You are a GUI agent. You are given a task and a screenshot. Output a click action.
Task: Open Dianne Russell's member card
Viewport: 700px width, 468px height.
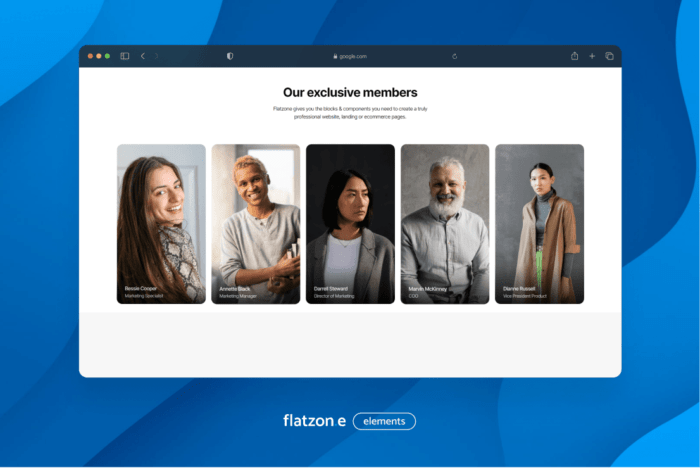(x=539, y=223)
